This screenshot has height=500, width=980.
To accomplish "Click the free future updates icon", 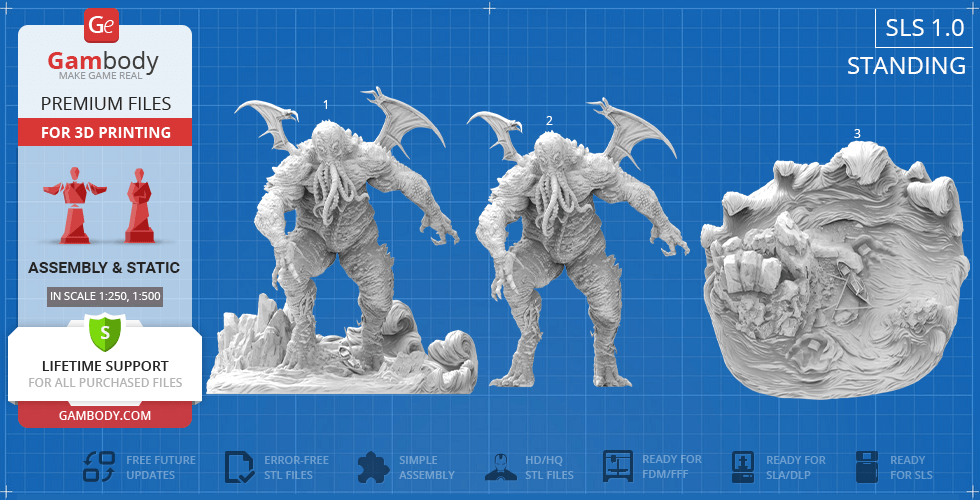I will [99, 467].
